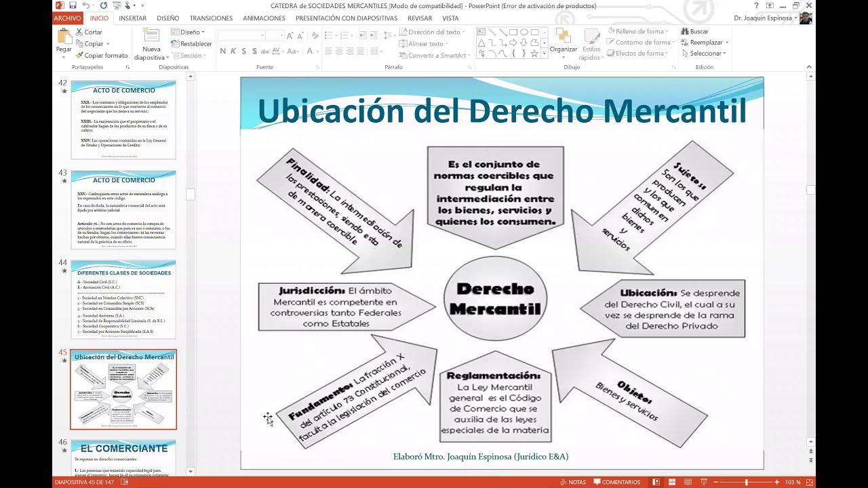Screen dimensions: 868x488
Task: Start slideshow from beginning quick access icon
Action: coord(117,5)
